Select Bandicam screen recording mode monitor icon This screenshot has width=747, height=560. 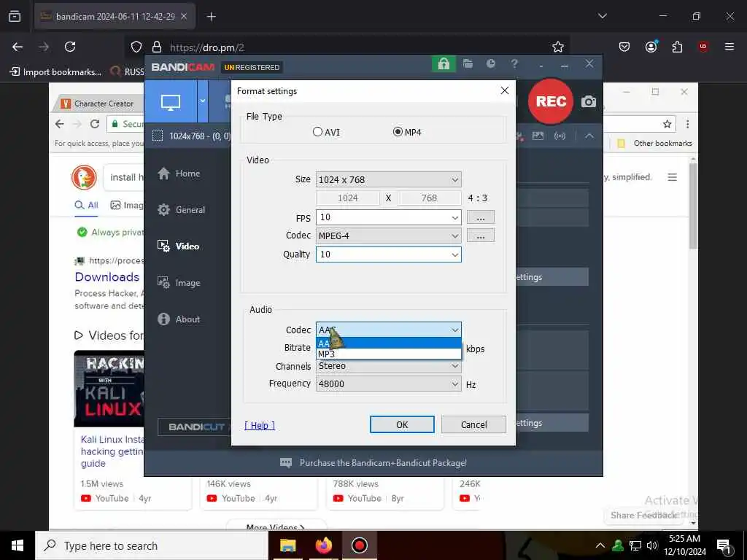click(x=171, y=101)
